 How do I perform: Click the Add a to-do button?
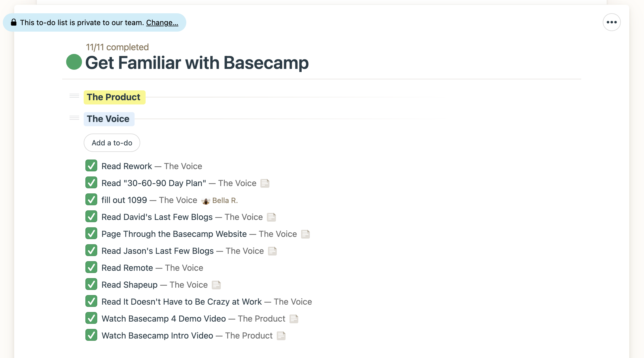[x=112, y=142]
